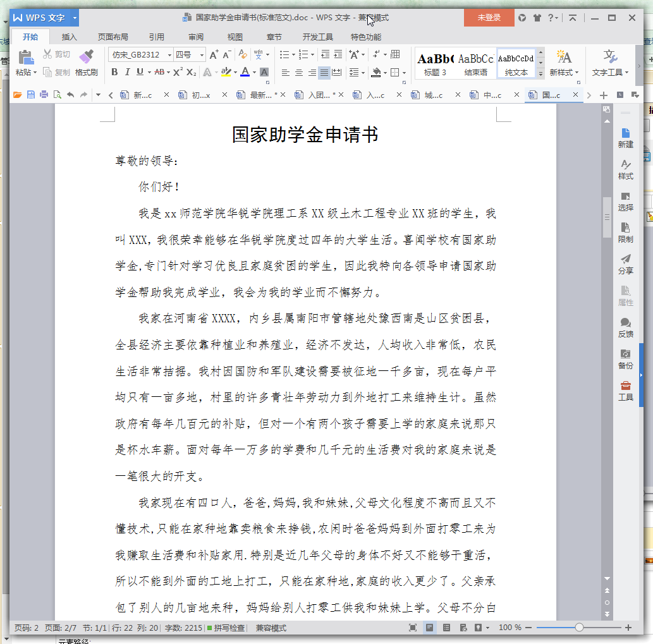Toggle Italic formatting button
The image size is (653, 644).
pos(127,72)
